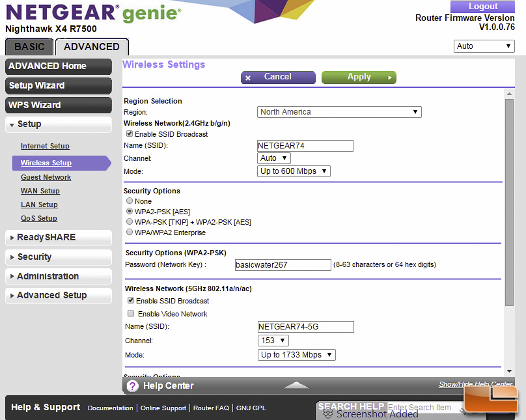The width and height of the screenshot is (526, 420).
Task: Expand the ReadySHARE sidebar section
Action: pos(59,238)
